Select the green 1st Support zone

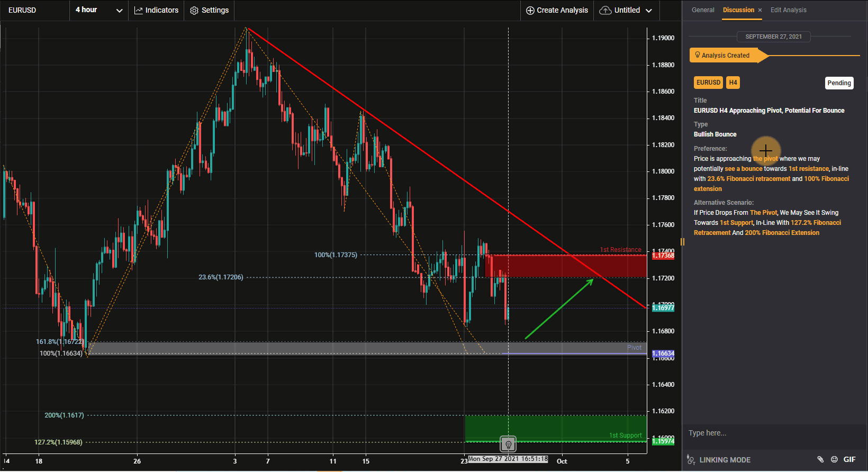tap(556, 428)
